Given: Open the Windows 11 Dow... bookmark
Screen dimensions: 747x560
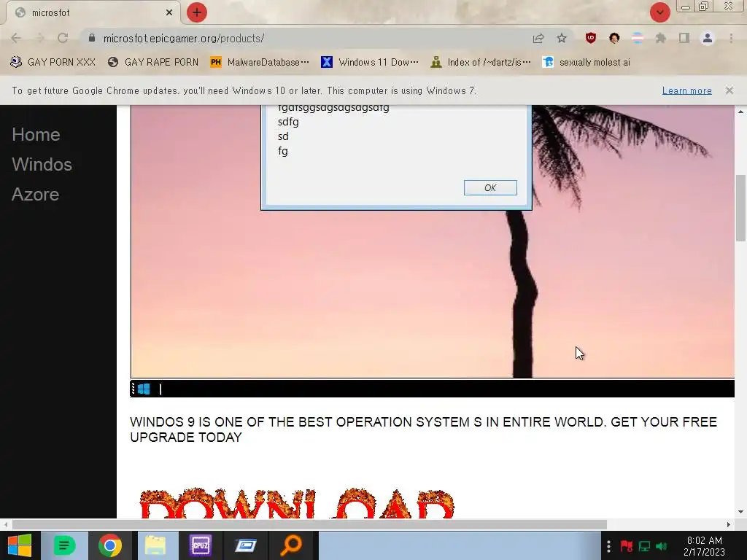Looking at the screenshot, I should tap(370, 63).
